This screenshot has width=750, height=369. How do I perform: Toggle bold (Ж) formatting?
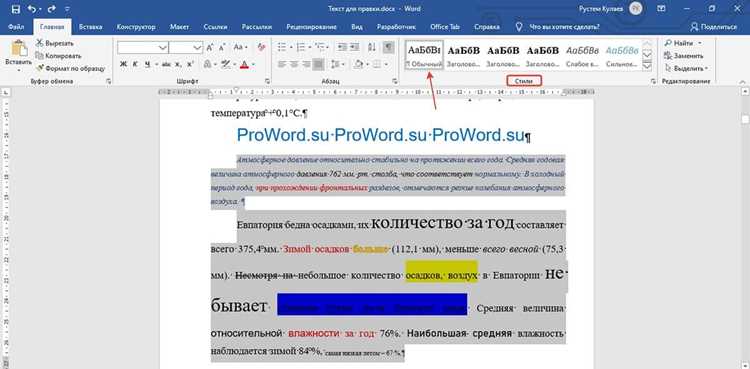tap(123, 64)
